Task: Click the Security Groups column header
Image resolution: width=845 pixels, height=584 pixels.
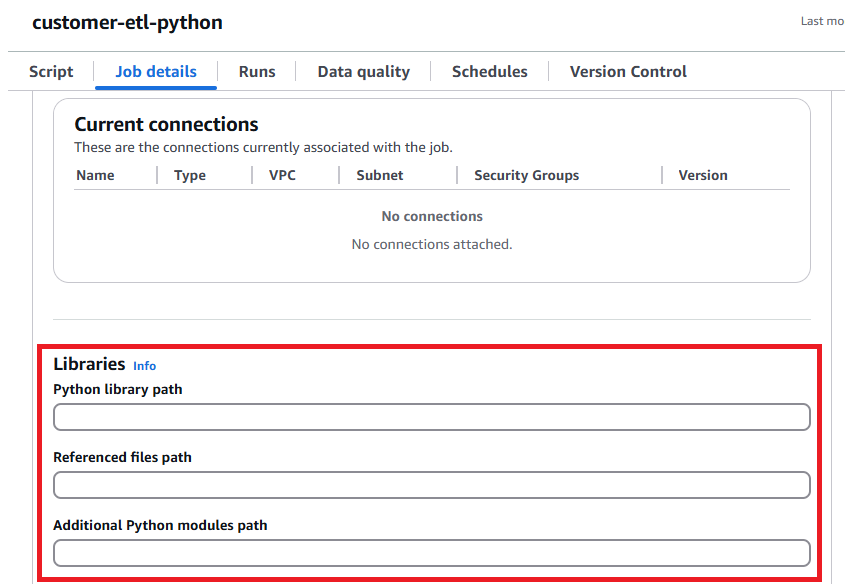Action: tap(526, 175)
